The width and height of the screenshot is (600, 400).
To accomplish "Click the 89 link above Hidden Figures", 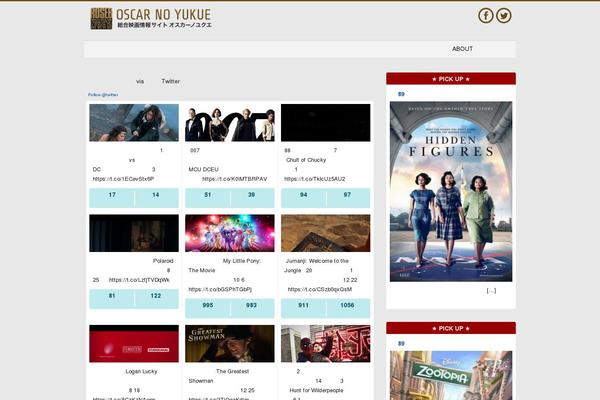I will [x=401, y=94].
